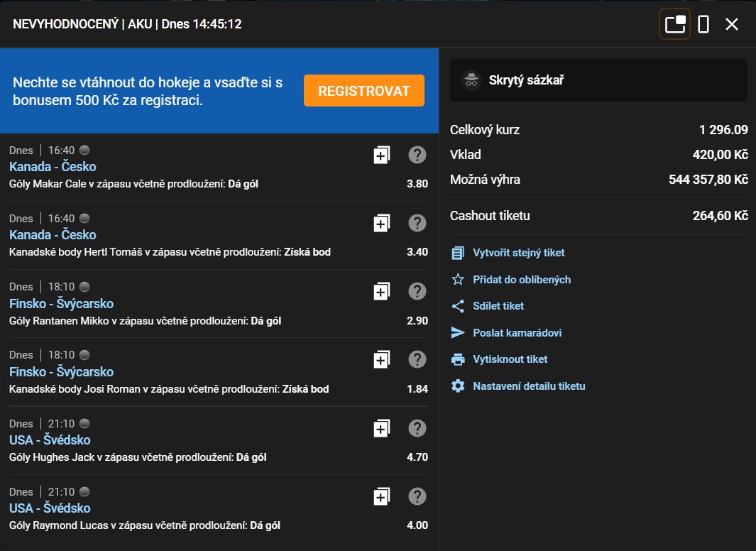Click the hidden bettor avatar icon
Viewport: 756px width, 551px height.
471,80
